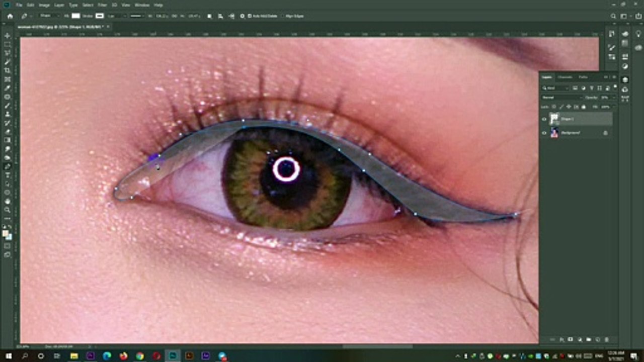This screenshot has width=644, height=362.
Task: Open the pen tool gear settings
Action: click(242, 16)
